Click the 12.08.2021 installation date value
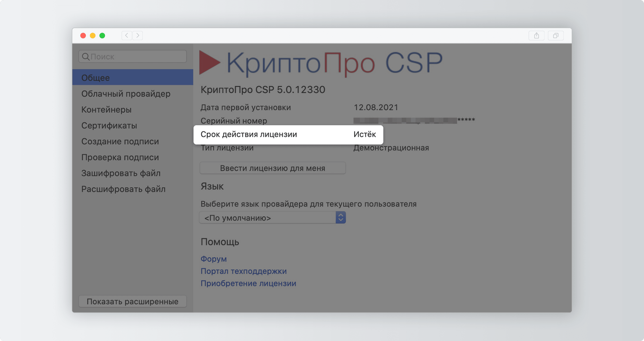 click(376, 107)
